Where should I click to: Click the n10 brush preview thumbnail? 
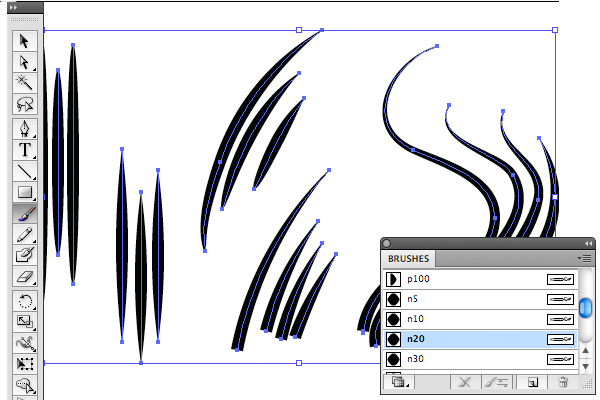click(393, 319)
